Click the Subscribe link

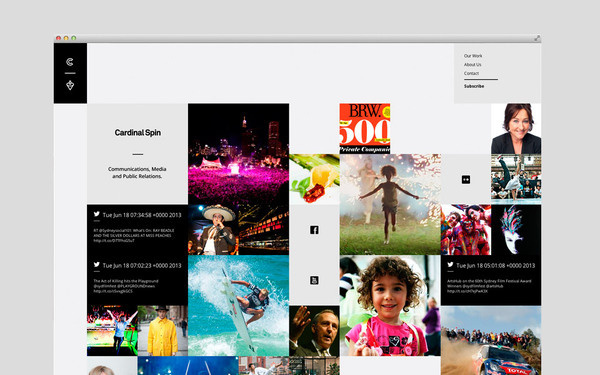pyautogui.click(x=474, y=86)
